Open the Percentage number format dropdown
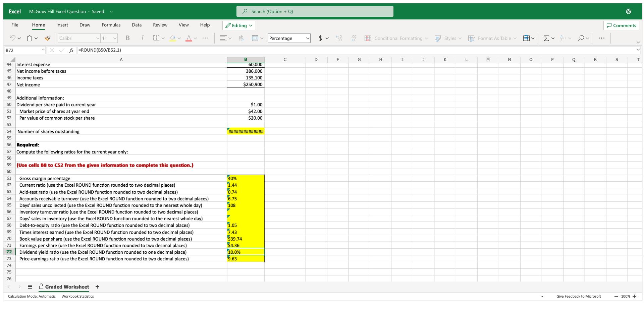644x309 pixels. pyautogui.click(x=307, y=38)
